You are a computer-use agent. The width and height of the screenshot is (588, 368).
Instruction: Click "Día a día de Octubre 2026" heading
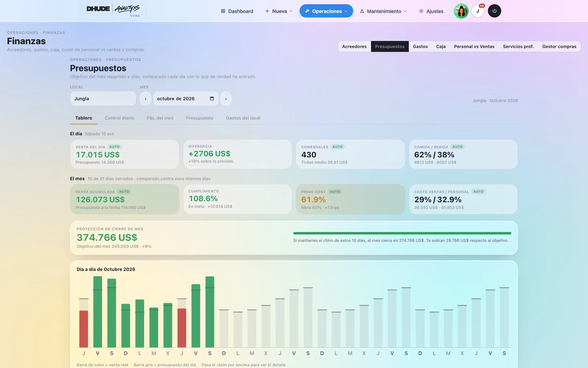(x=106, y=269)
